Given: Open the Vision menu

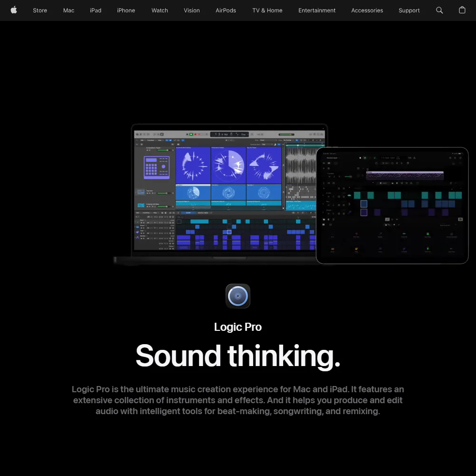Looking at the screenshot, I should click(x=191, y=10).
